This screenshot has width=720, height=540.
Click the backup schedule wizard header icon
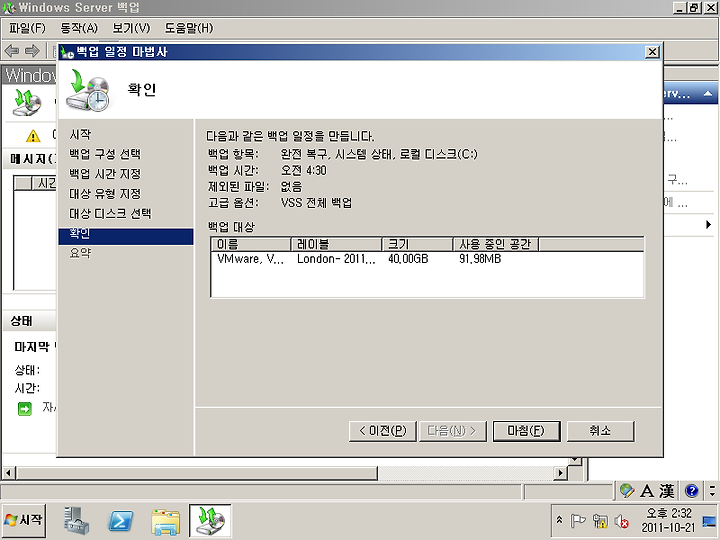(89, 90)
